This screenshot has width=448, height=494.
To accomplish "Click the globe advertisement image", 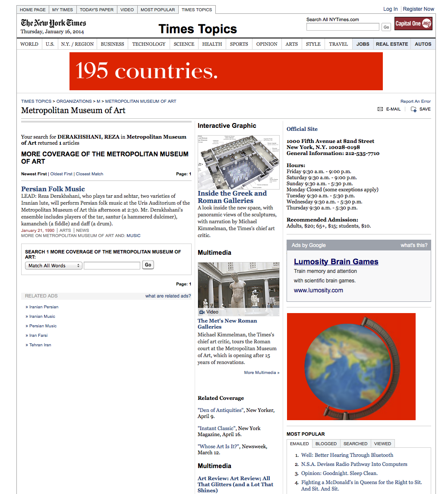I will click(x=351, y=367).
